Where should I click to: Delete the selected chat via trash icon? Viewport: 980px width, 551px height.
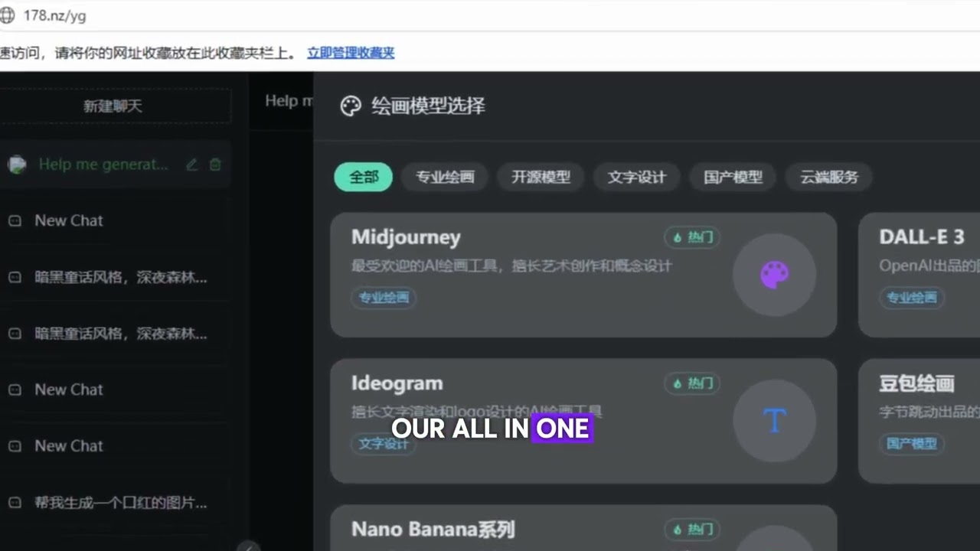215,165
